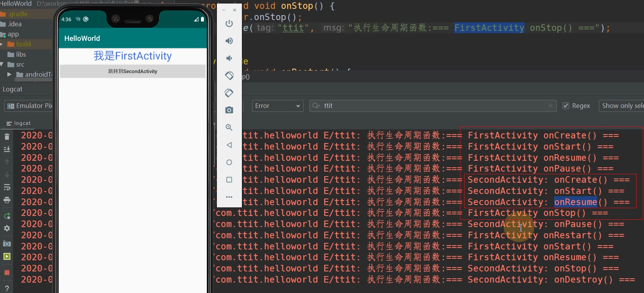Viewport: 644px width, 293px height.
Task: Take emulator screenshot with camera icon
Action: 229,110
